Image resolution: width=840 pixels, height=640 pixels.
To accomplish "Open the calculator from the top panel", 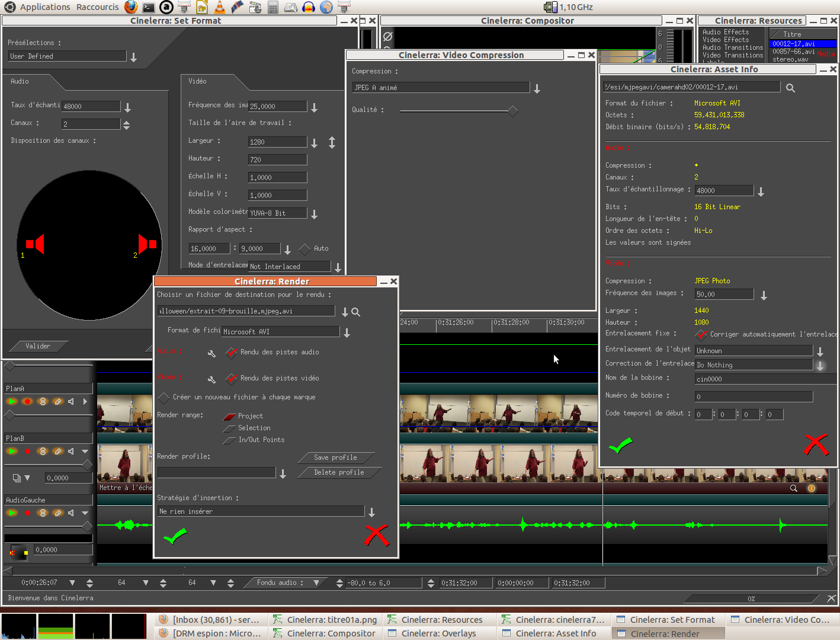I will coord(272,7).
